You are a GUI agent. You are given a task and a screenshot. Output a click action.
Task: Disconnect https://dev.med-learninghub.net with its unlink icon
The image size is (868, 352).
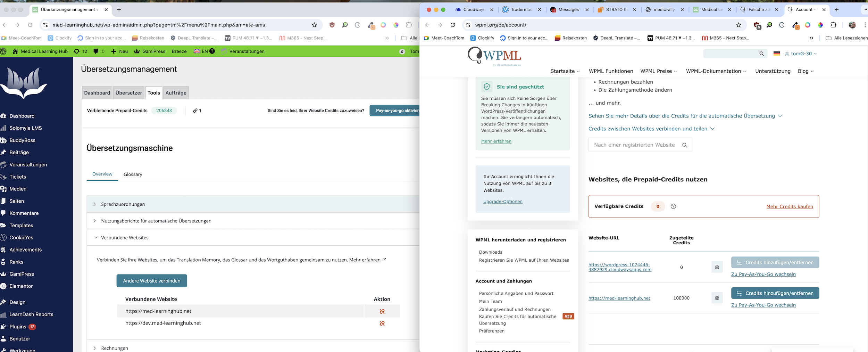click(382, 323)
